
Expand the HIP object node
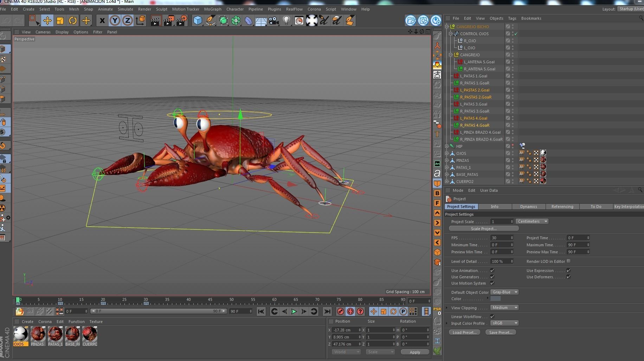coord(447,146)
